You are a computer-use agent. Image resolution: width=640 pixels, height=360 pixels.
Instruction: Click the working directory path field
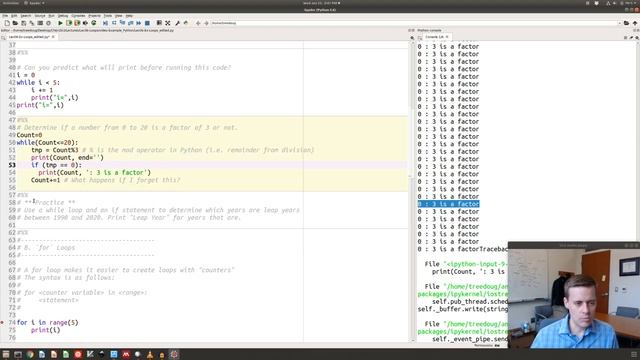414,23
